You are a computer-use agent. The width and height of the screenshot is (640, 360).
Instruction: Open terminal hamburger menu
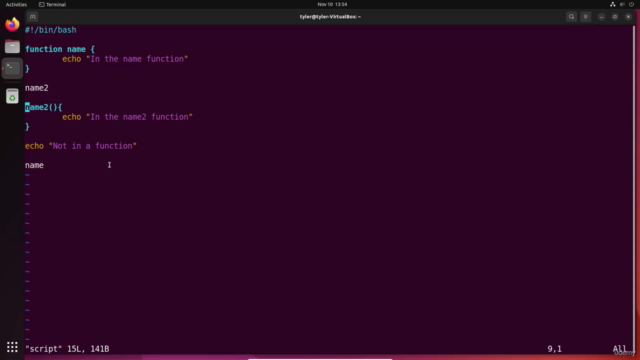coord(586,17)
